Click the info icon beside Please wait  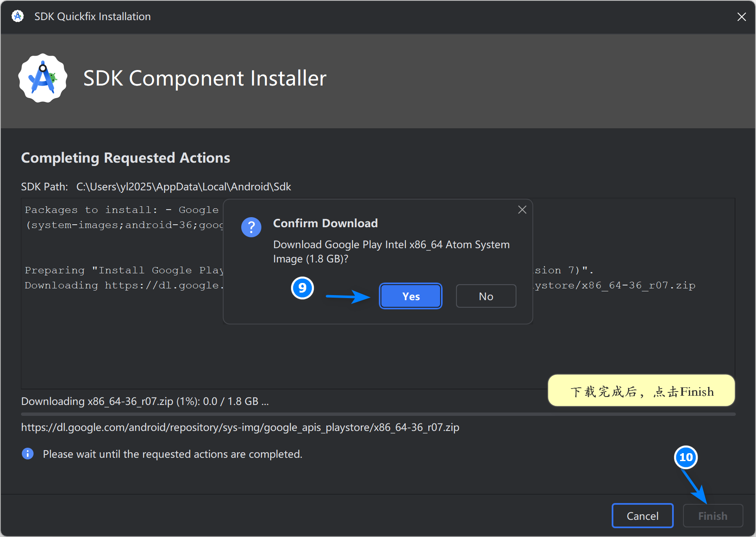click(28, 454)
